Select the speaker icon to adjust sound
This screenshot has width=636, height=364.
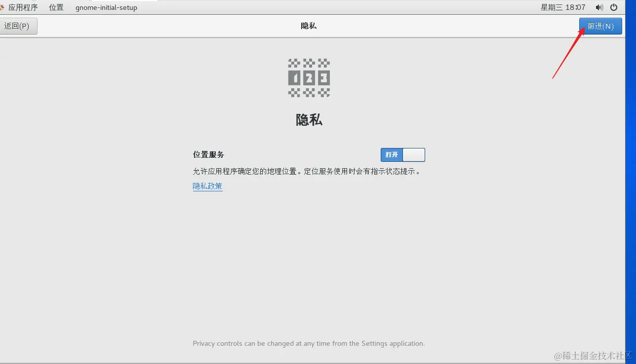598,7
